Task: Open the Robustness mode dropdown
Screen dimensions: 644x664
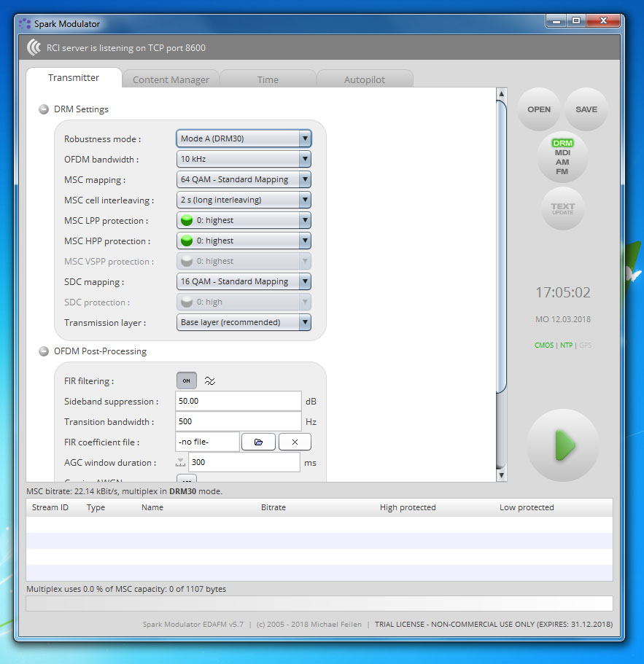Action: (x=244, y=138)
